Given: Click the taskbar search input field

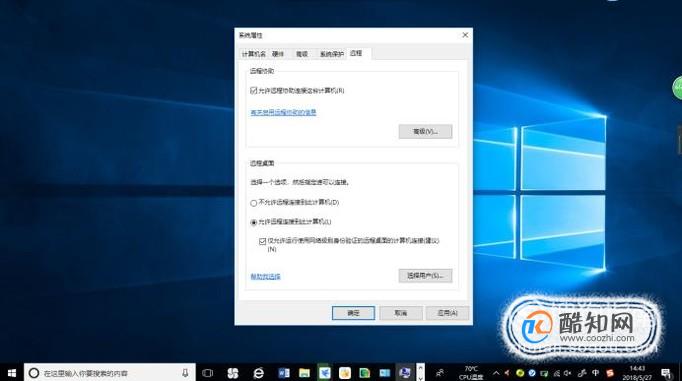Looking at the screenshot, I should point(110,373).
